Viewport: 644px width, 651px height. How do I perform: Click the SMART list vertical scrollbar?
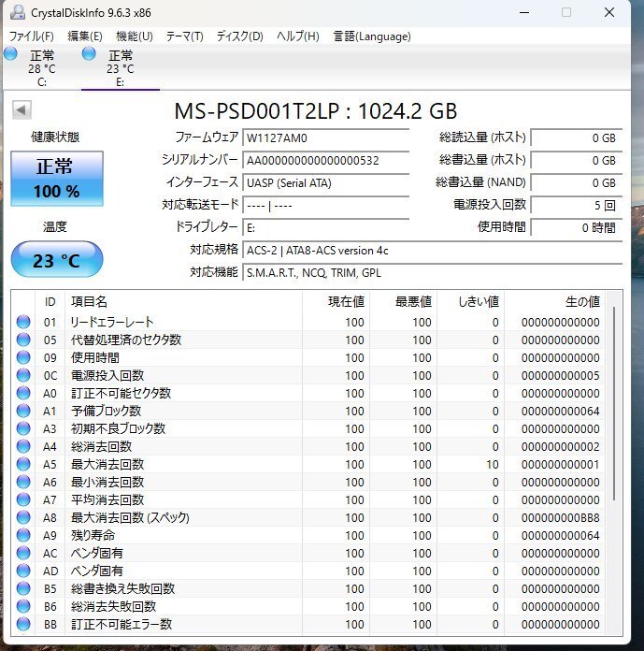[614, 403]
